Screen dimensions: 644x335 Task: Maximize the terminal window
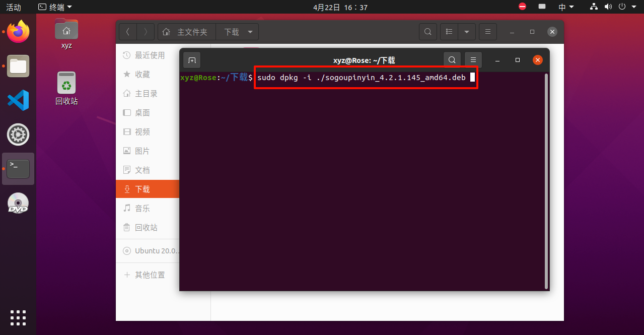(517, 60)
